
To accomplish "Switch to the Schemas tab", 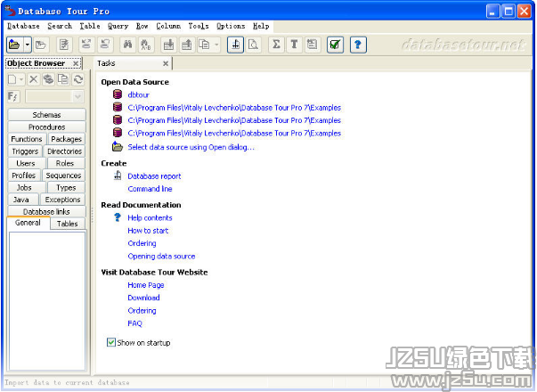I will (x=46, y=115).
